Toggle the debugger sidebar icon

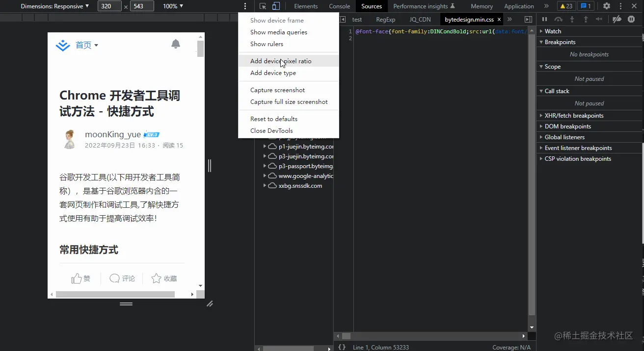pyautogui.click(x=528, y=20)
